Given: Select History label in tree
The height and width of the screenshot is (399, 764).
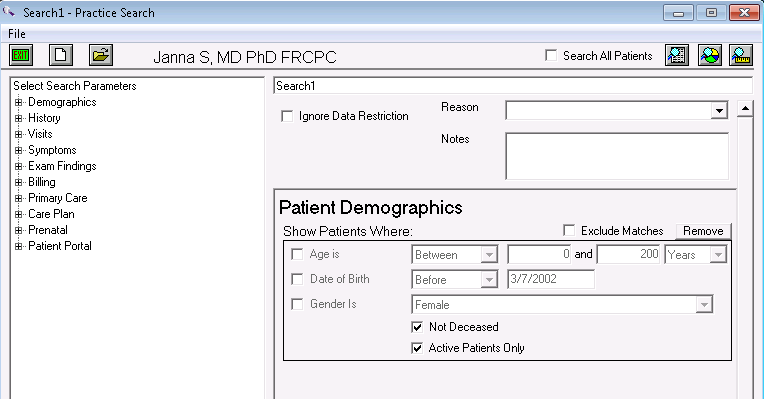Looking at the screenshot, I should (x=44, y=118).
